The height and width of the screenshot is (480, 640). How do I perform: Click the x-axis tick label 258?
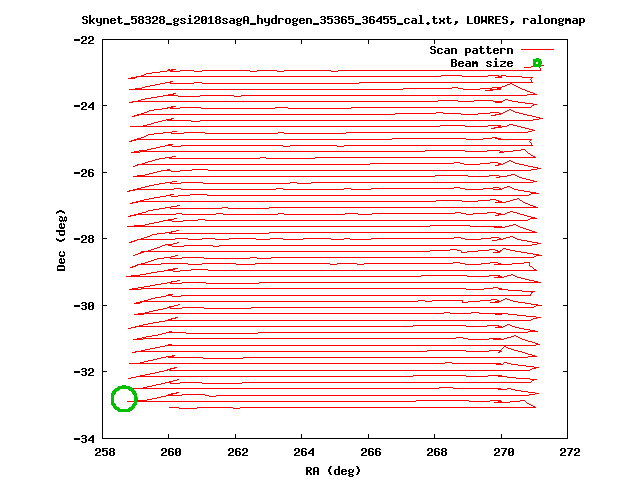click(105, 452)
